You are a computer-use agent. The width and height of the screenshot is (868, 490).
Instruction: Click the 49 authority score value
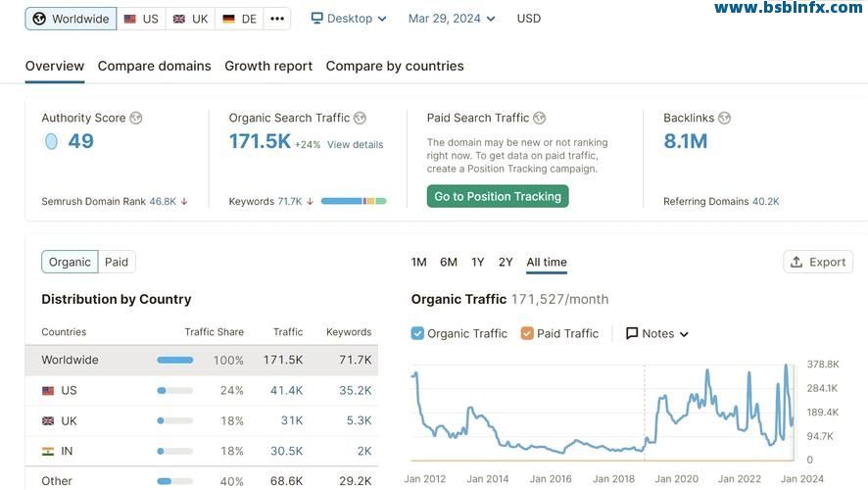80,141
